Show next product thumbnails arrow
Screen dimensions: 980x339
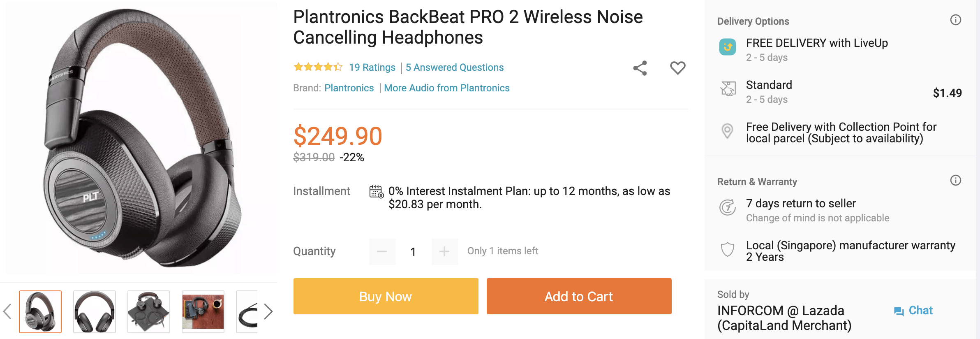(268, 311)
